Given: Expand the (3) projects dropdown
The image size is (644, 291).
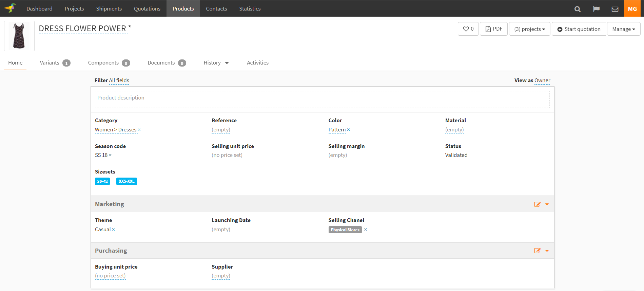Looking at the screenshot, I should 529,29.
